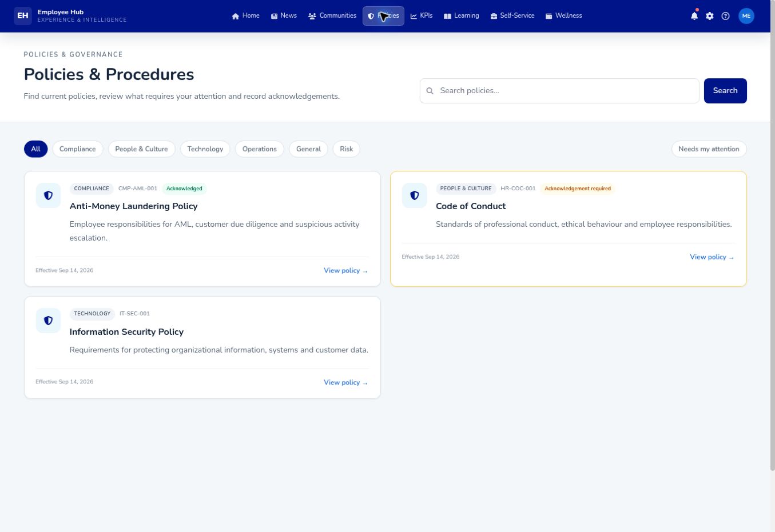775x532 pixels.
Task: Click the CMP-AML-001 policy code
Action: 138,189
